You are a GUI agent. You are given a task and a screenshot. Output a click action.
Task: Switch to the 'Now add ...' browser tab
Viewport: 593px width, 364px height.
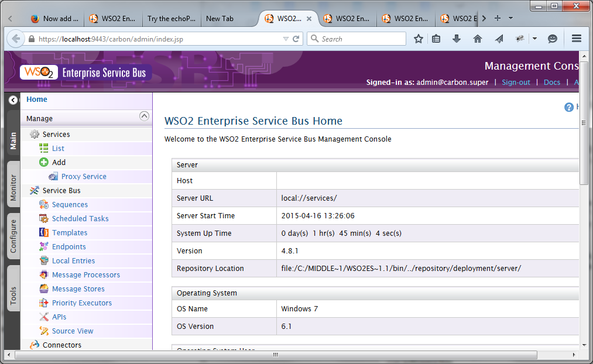click(55, 19)
